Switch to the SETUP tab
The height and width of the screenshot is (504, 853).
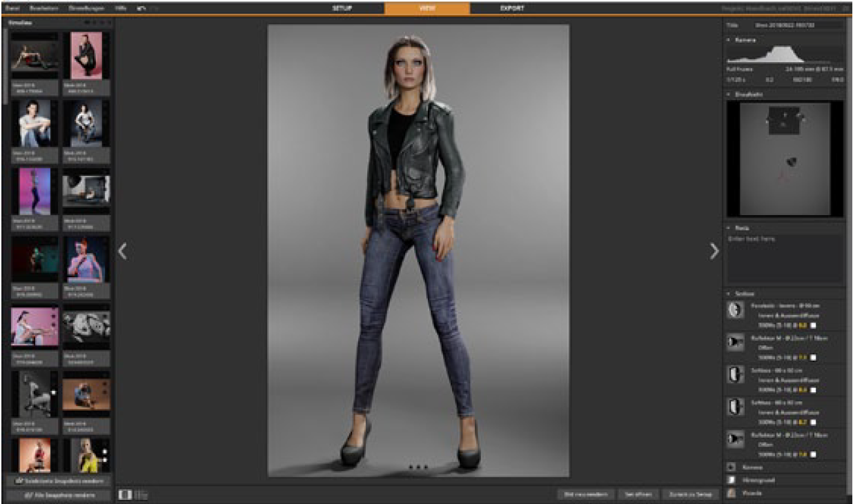click(x=342, y=8)
